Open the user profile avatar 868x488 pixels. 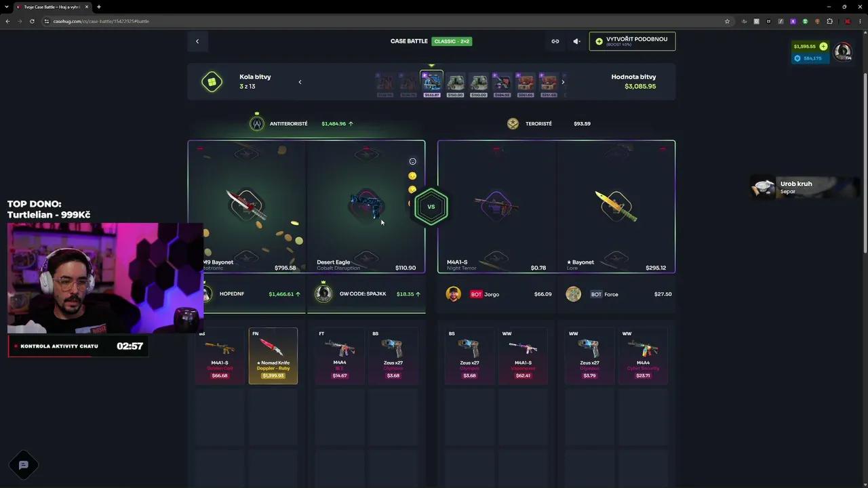pyautogui.click(x=842, y=51)
